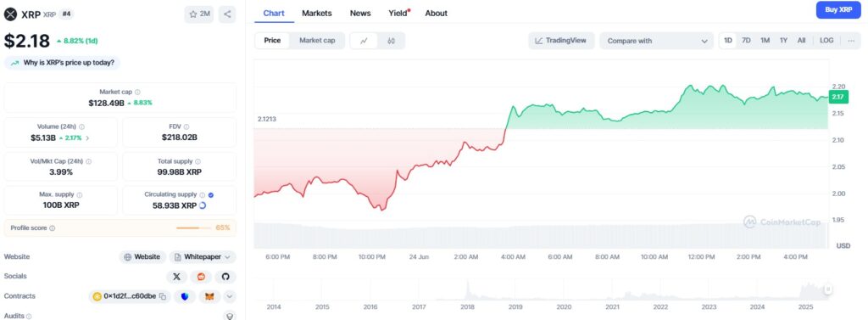Toggle LOG scale on chart
868x320 pixels.
(x=826, y=41)
